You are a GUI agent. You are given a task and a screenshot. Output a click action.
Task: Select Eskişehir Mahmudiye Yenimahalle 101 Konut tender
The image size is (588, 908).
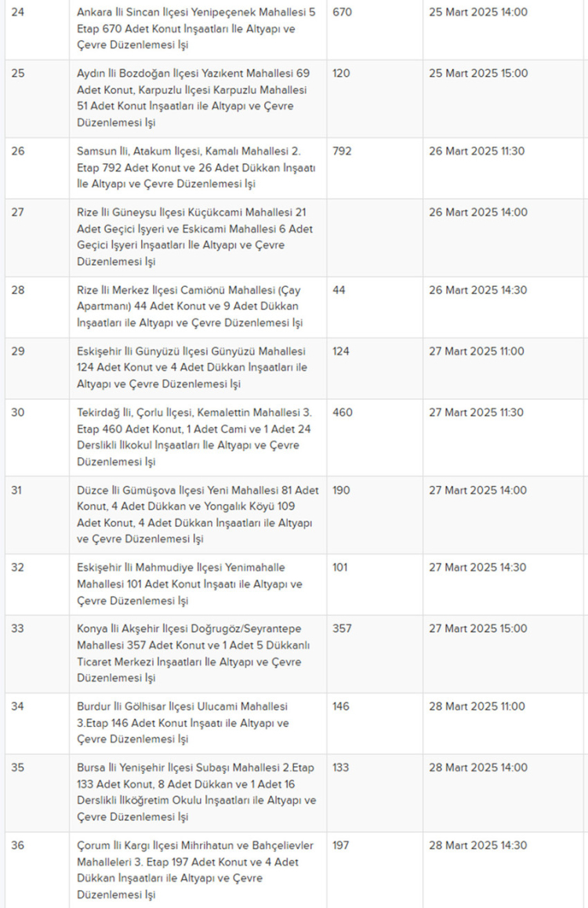tap(190, 584)
